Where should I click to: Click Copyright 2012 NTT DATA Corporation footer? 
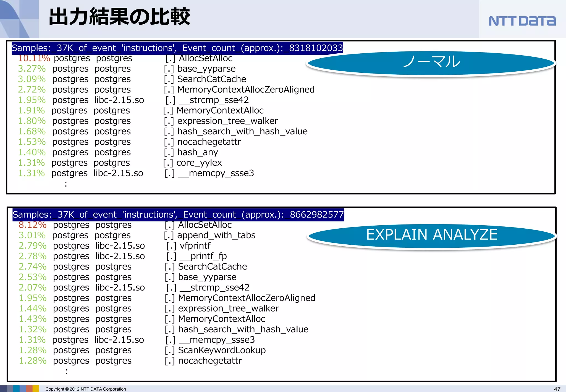pos(86,389)
